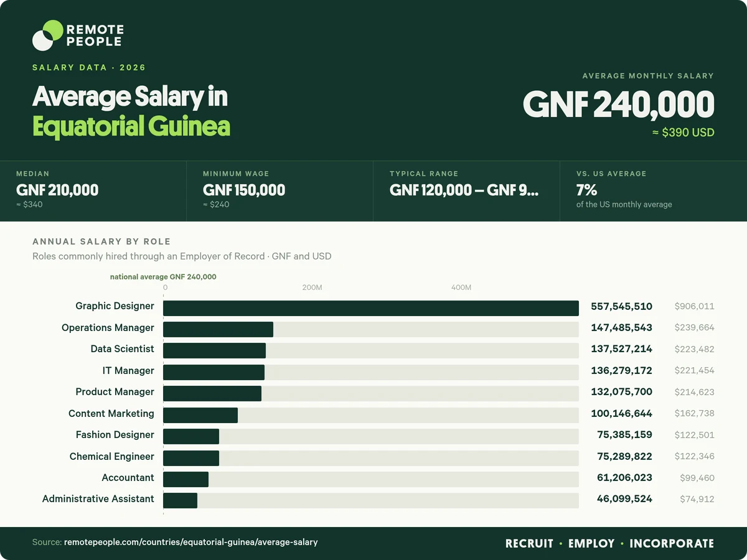Click the USD value '$122,346'

click(x=695, y=456)
